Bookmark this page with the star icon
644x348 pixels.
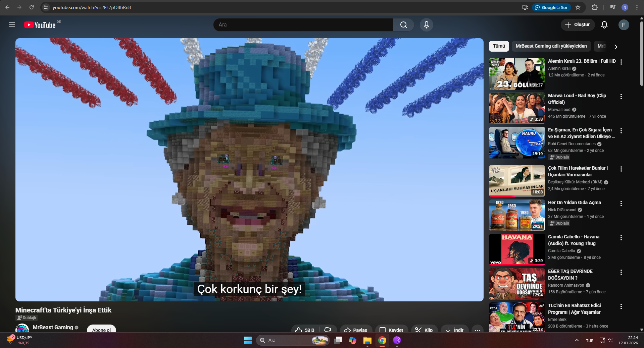[x=578, y=7]
